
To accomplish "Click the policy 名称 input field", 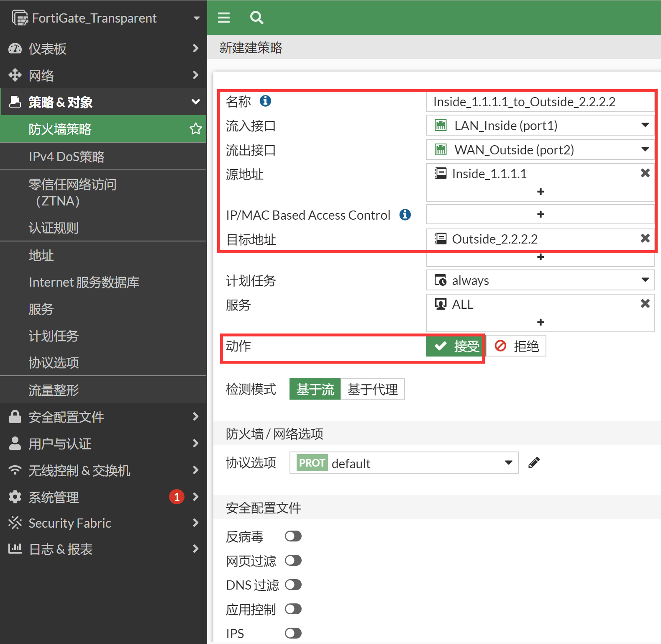I will (x=540, y=102).
